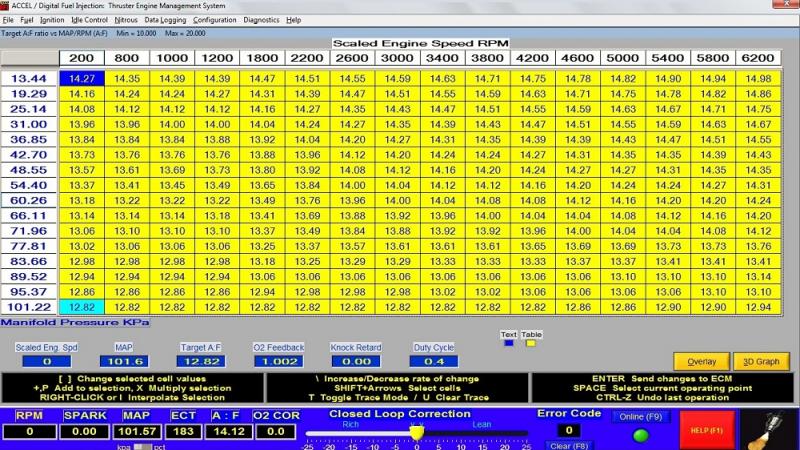800x450 pixels.
Task: Click the SPARK readout showing 0.00
Action: (x=84, y=432)
